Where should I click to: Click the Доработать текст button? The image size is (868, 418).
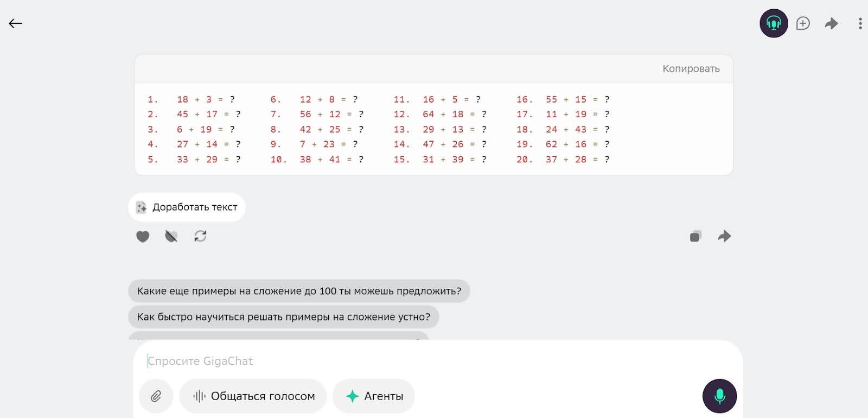click(x=187, y=207)
